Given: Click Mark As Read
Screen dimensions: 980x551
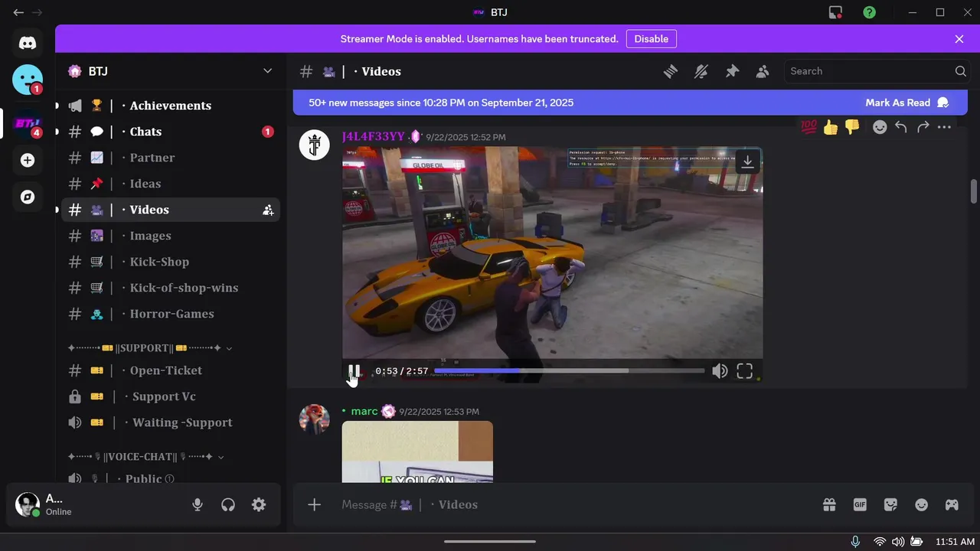Looking at the screenshot, I should [x=906, y=103].
